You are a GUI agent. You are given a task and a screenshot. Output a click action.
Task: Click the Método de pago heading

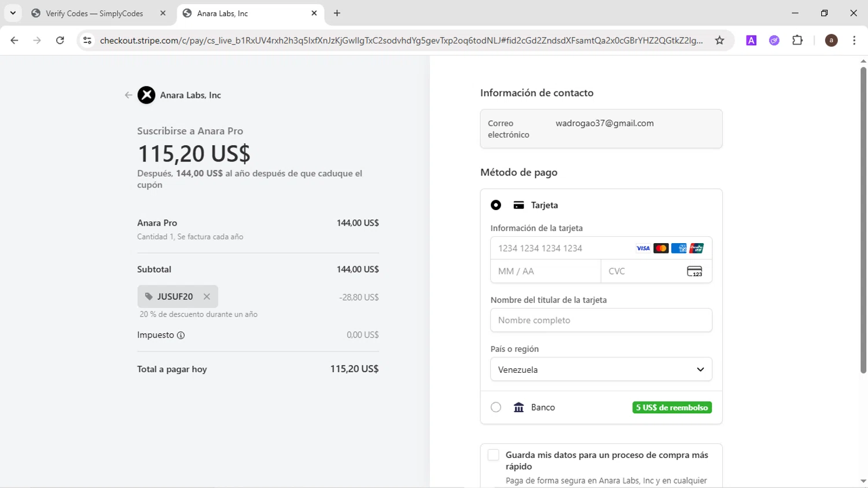pyautogui.click(x=518, y=173)
